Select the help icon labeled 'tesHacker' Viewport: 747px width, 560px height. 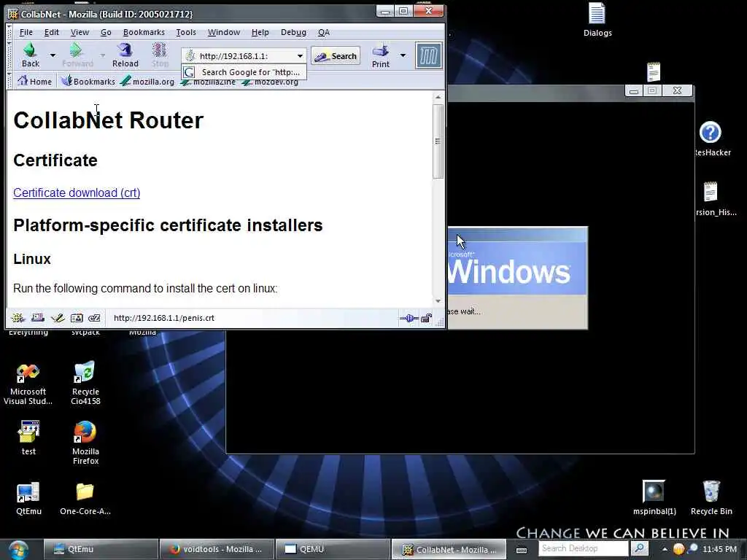(711, 139)
